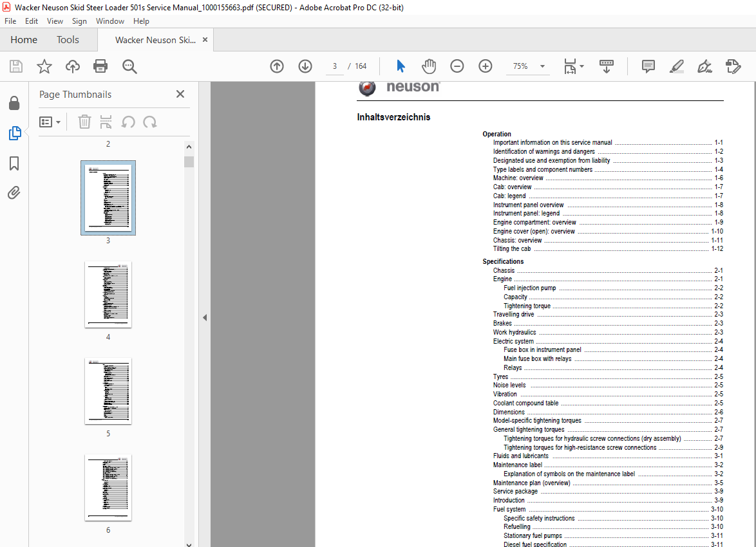
Task: Click the stamp tool icon
Action: click(733, 66)
